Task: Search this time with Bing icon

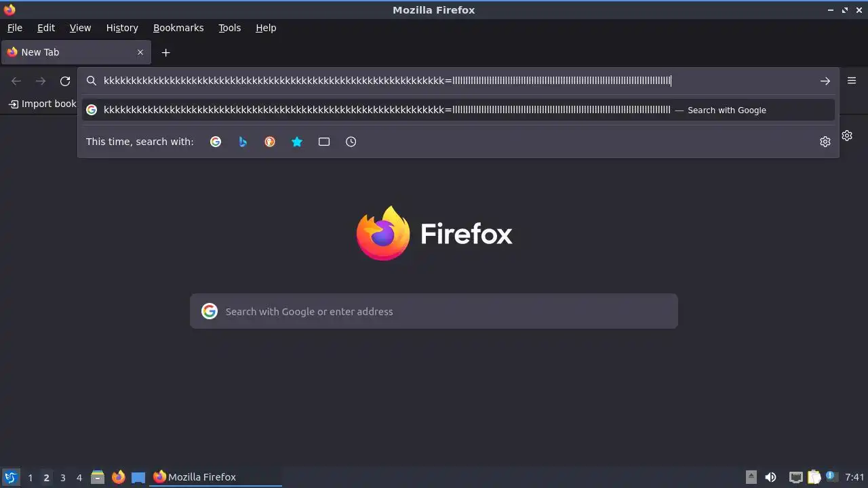Action: click(243, 142)
